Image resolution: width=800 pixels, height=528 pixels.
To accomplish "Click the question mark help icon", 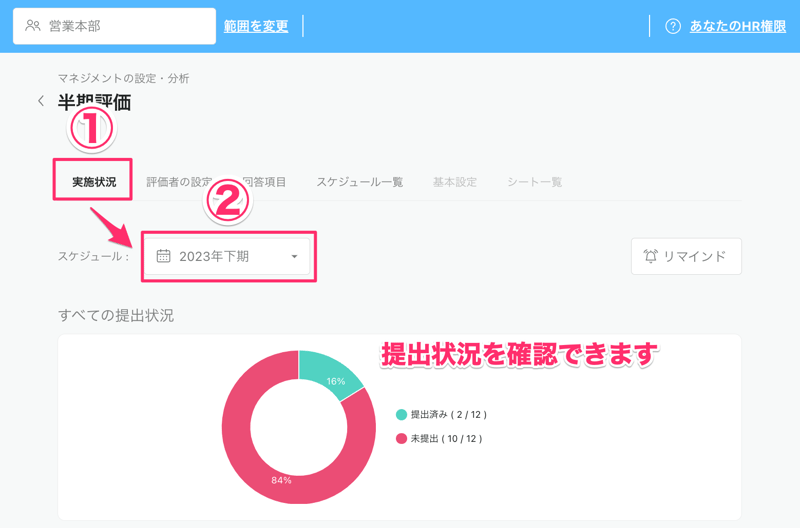I will (673, 26).
